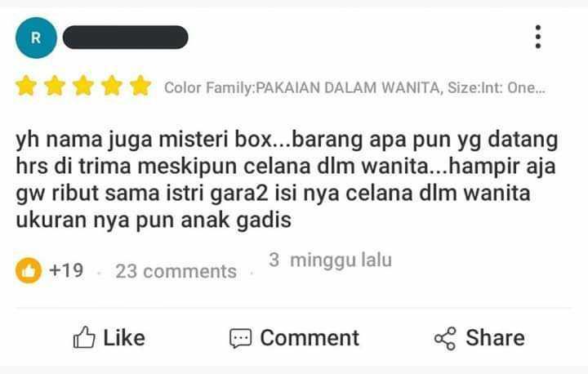Tap the outlined thumbs-up Like icon
Viewport: 588px width, 374px height.
click(x=84, y=337)
